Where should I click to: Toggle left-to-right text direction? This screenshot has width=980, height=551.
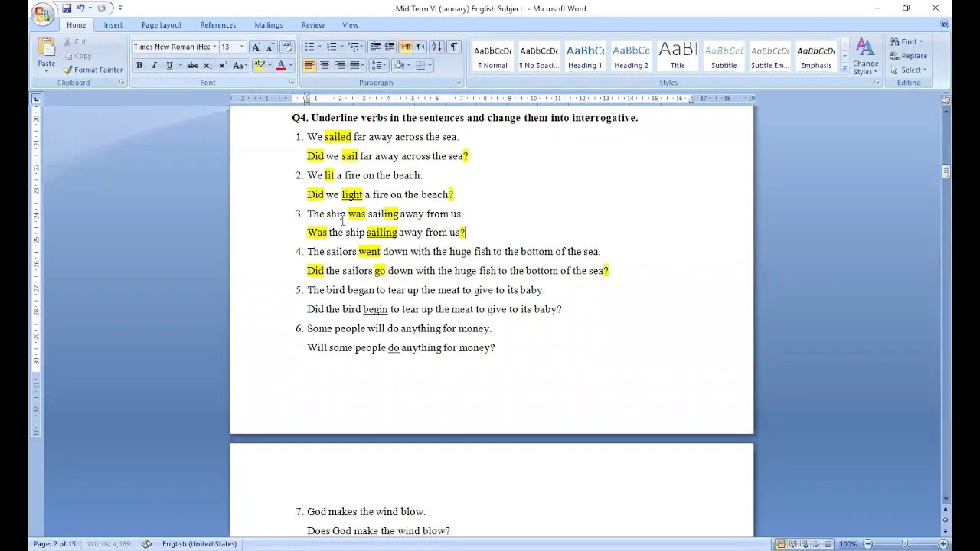click(406, 47)
